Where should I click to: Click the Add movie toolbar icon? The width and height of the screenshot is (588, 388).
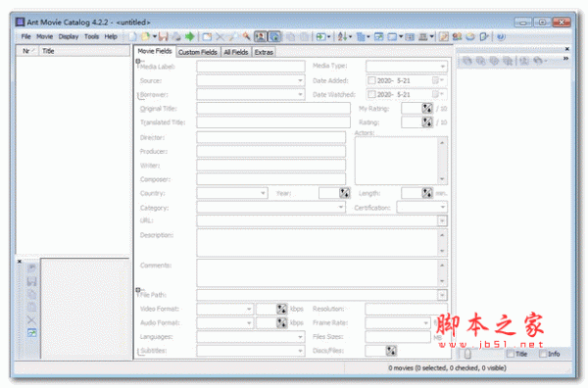tap(207, 36)
